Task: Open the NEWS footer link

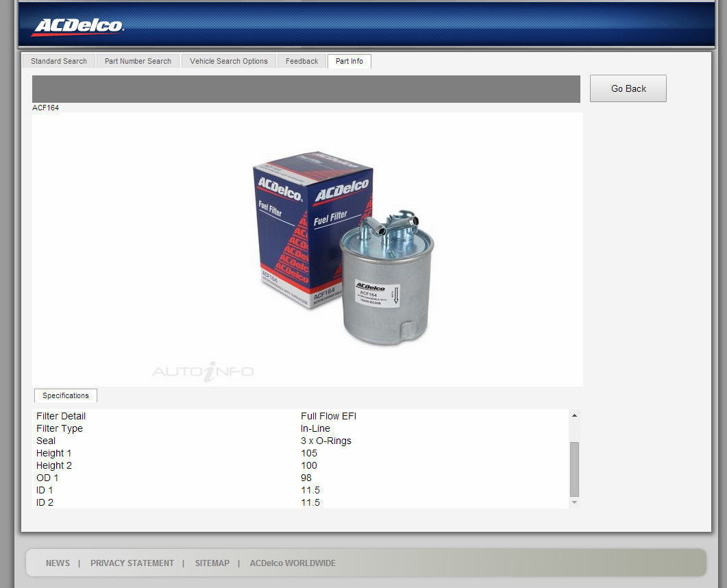Action: click(x=58, y=563)
